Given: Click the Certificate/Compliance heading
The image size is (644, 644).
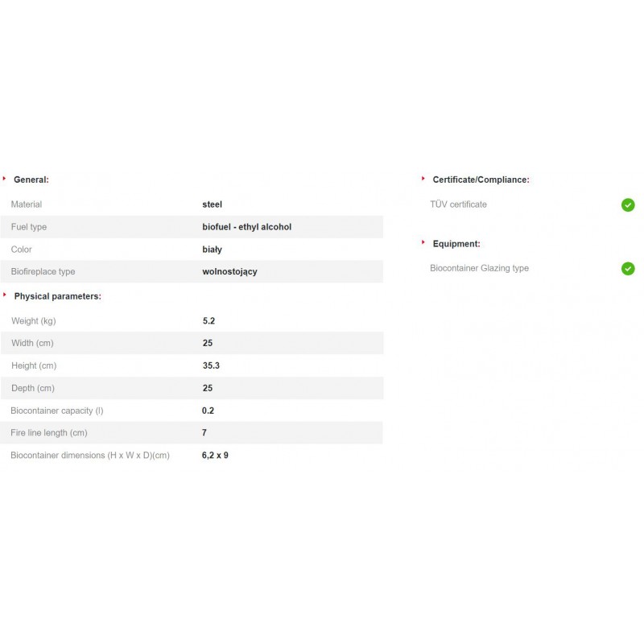Looking at the screenshot, I should [x=481, y=180].
